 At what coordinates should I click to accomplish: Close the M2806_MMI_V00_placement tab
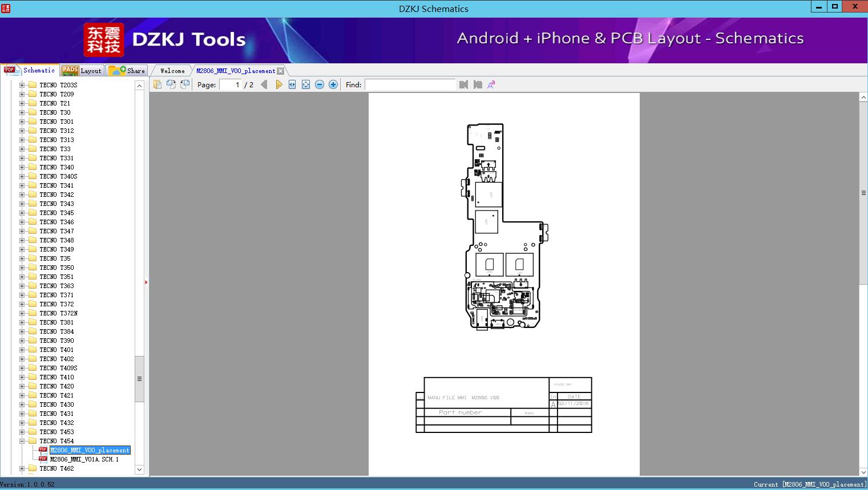[281, 71]
